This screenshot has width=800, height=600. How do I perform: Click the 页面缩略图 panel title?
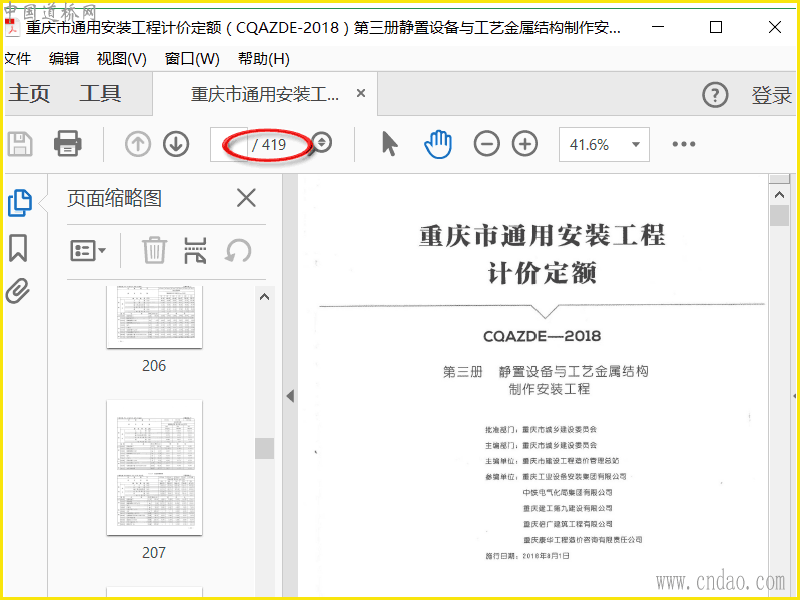tap(114, 198)
